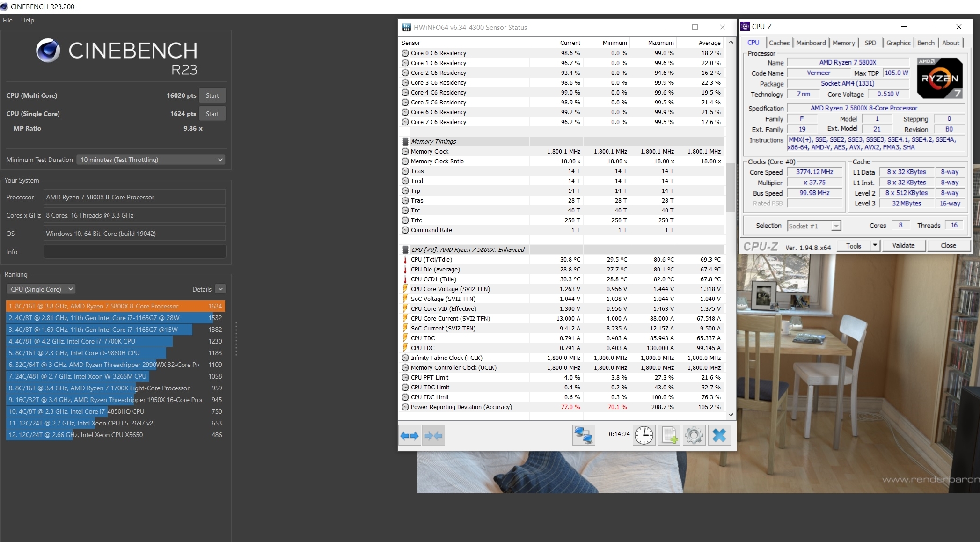Click Memory Timings section chip icon
This screenshot has height=542, width=980.
[405, 142]
